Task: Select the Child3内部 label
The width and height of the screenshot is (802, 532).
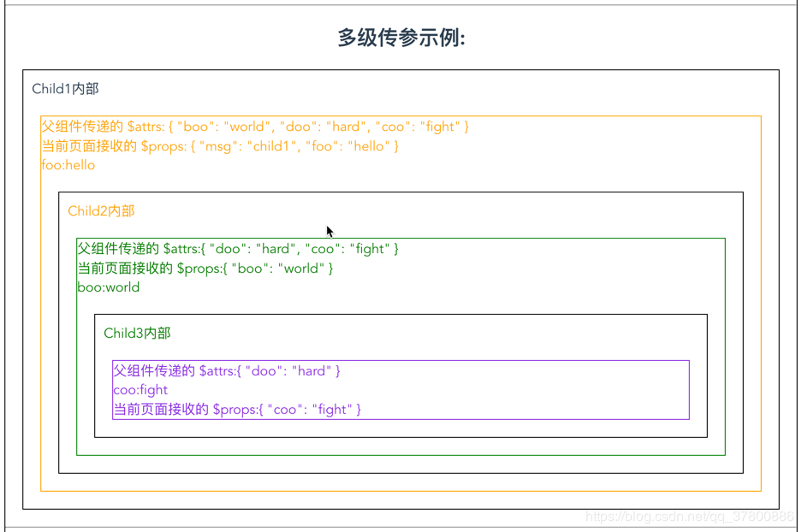Action: pos(138,333)
